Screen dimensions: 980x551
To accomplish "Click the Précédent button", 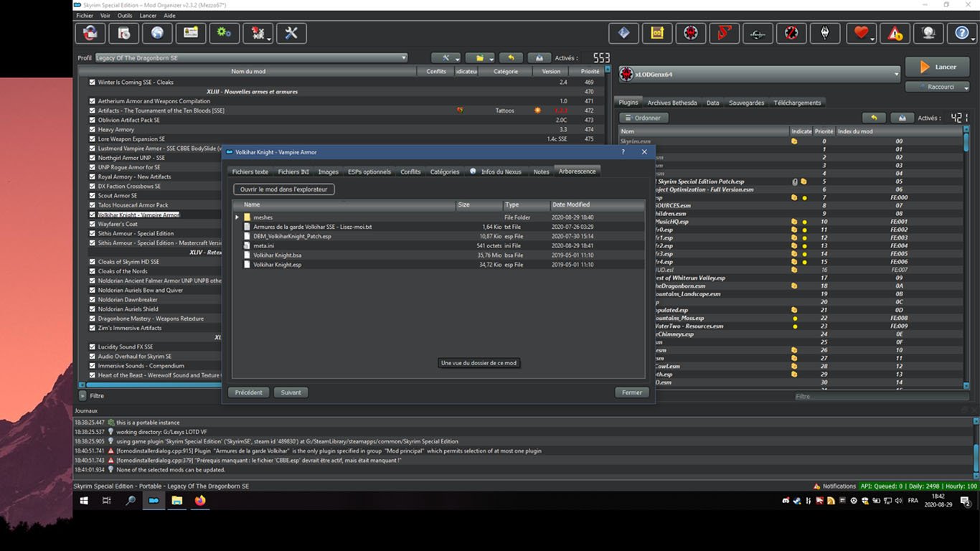I will [x=248, y=392].
